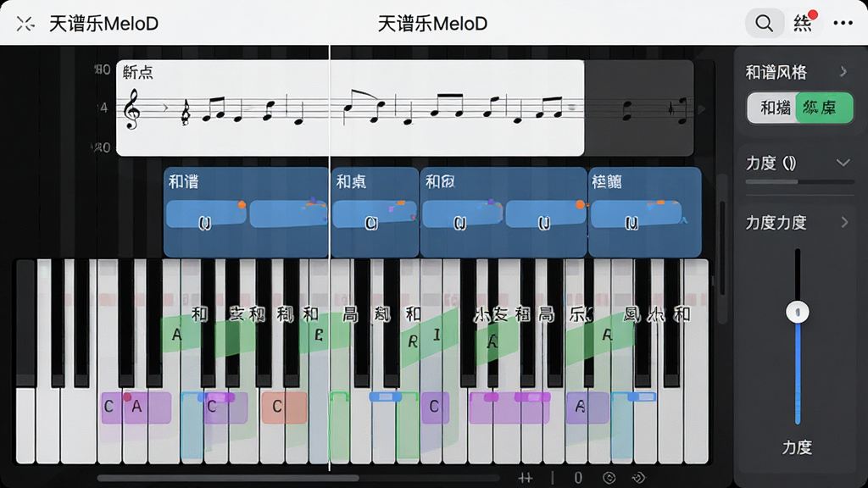The height and width of the screenshot is (488, 868).
Task: Open the icon with the red notification dot
Action: click(x=804, y=22)
